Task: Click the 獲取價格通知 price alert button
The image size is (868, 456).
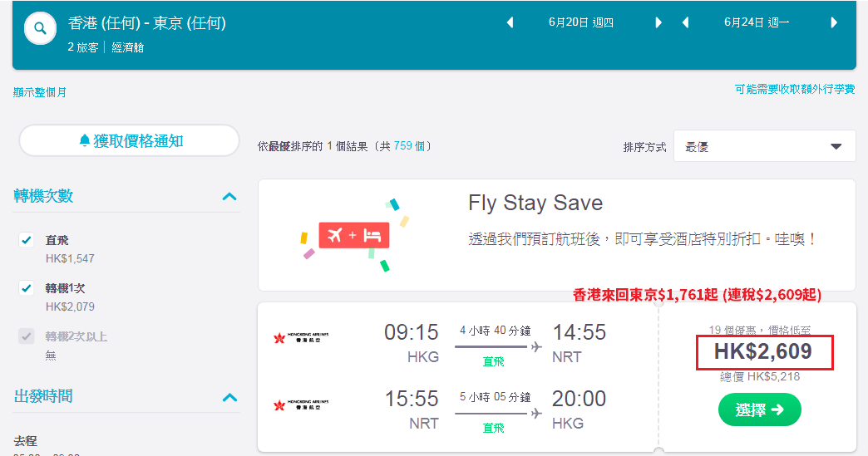Action: 130,141
